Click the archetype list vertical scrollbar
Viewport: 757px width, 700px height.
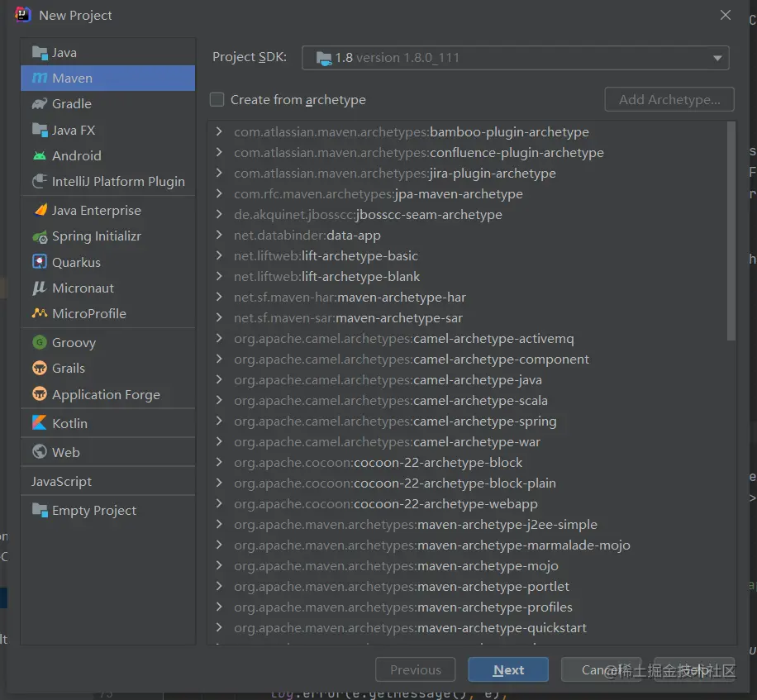[x=731, y=231]
